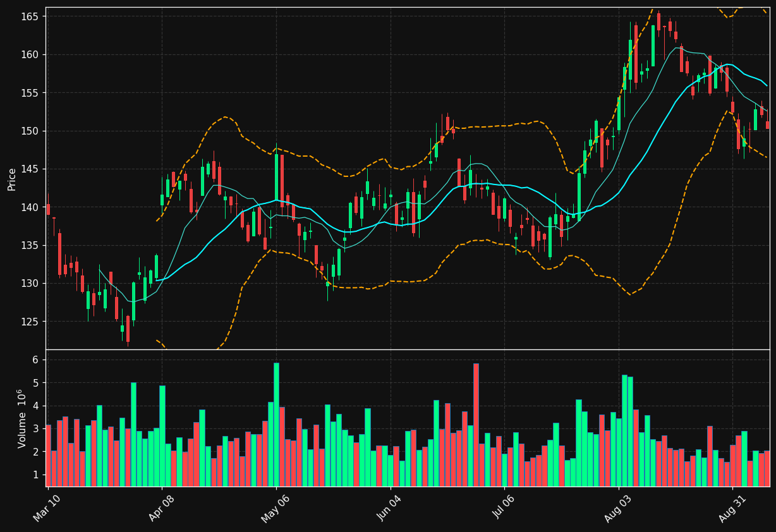Click the tallest red volume bar
This screenshot has width=776, height=532.
[x=476, y=425]
